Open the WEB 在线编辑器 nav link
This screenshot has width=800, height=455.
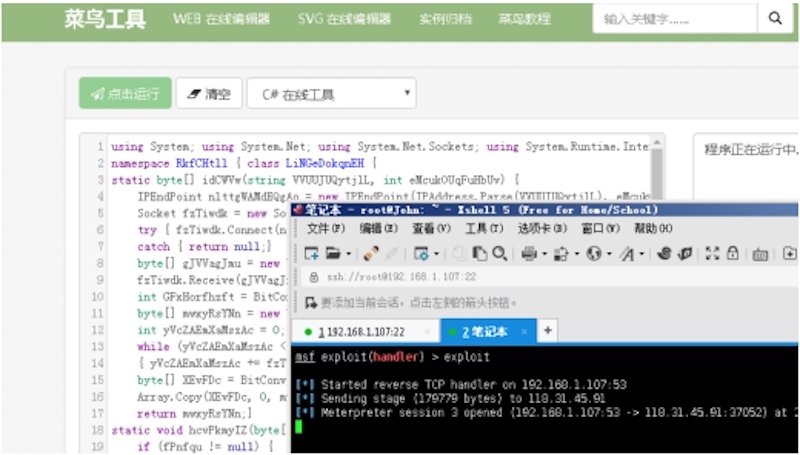221,19
